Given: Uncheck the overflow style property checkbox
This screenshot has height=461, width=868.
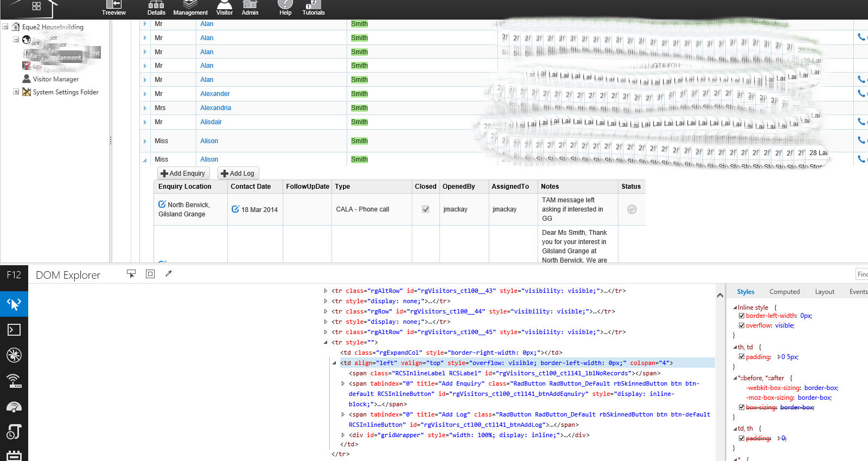Looking at the screenshot, I should coord(742,325).
